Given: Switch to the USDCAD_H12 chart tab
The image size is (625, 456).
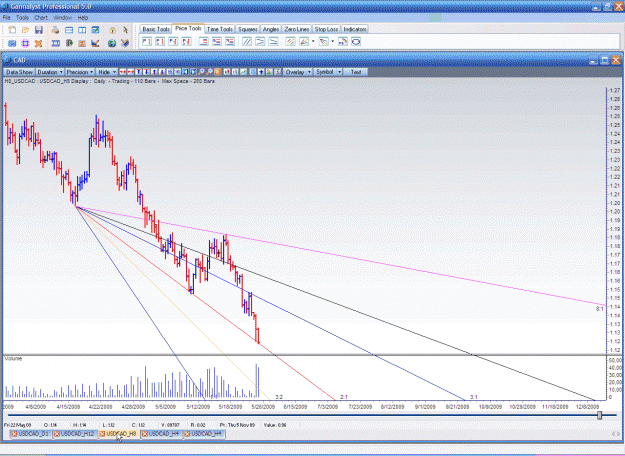Looking at the screenshot, I should pyautogui.click(x=75, y=434).
